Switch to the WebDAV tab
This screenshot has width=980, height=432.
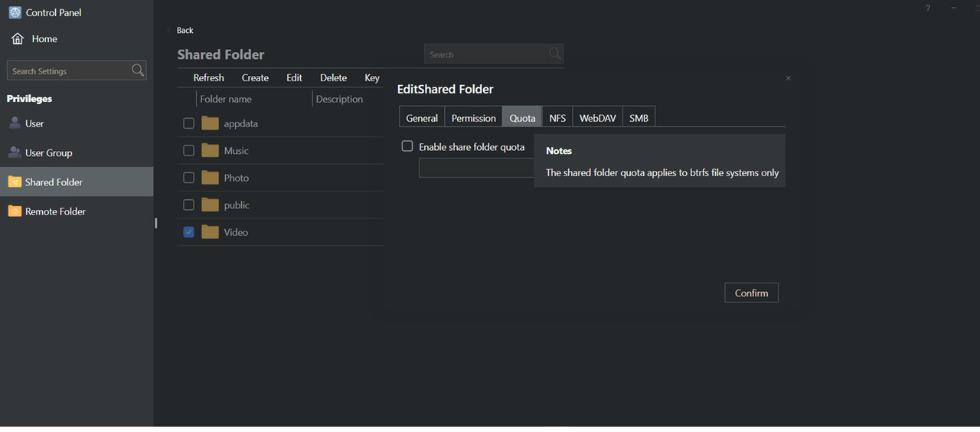pos(598,117)
